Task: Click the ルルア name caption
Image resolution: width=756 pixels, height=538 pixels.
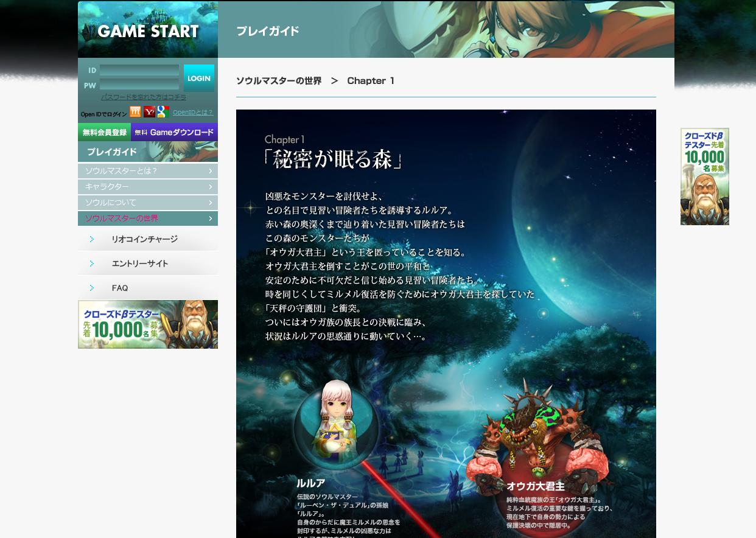Action: (311, 483)
